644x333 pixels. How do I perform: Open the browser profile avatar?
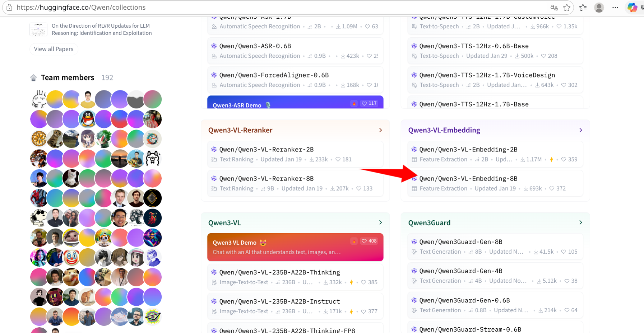tap(599, 8)
